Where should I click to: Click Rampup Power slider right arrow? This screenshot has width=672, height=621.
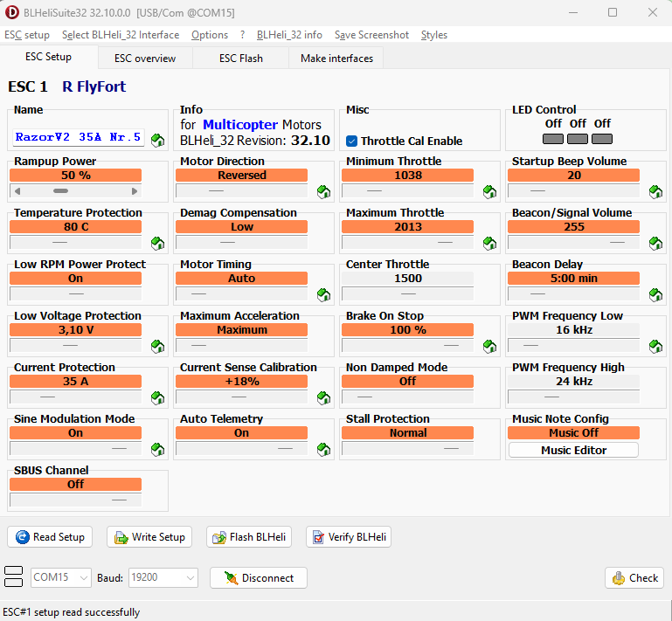[x=135, y=191]
